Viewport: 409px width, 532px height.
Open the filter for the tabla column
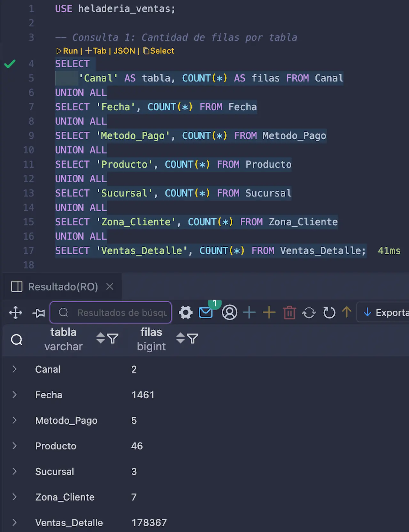112,339
